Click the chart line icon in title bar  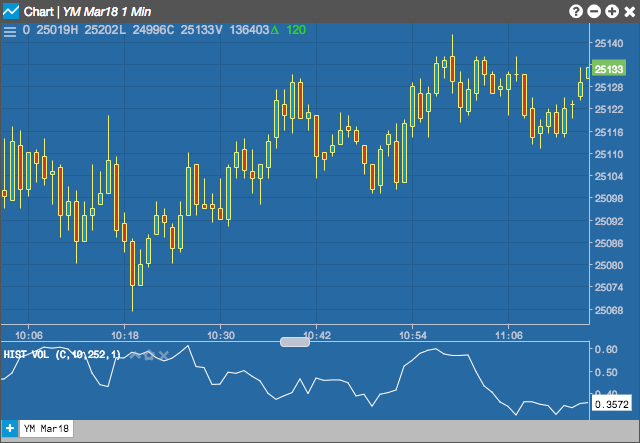pos(11,11)
